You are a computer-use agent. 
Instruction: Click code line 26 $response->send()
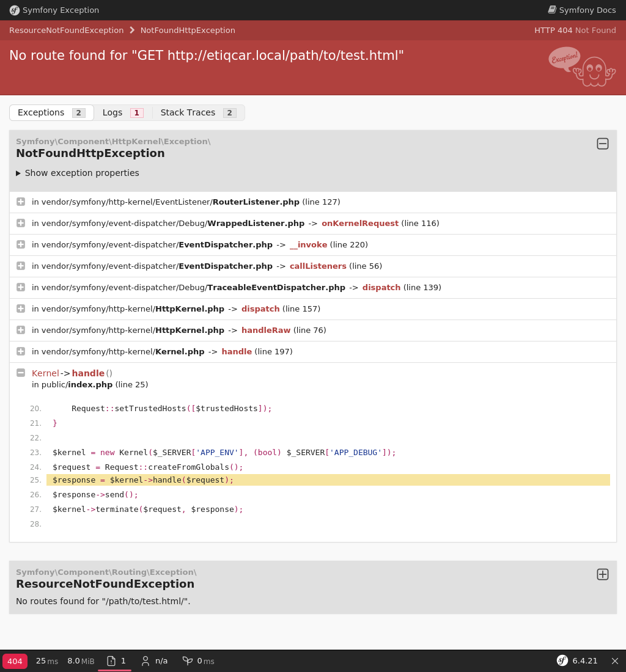[95, 495]
